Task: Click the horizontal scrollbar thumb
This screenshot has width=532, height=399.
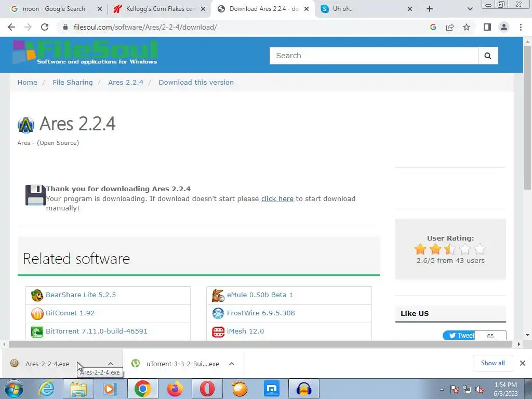Action: coord(260,344)
